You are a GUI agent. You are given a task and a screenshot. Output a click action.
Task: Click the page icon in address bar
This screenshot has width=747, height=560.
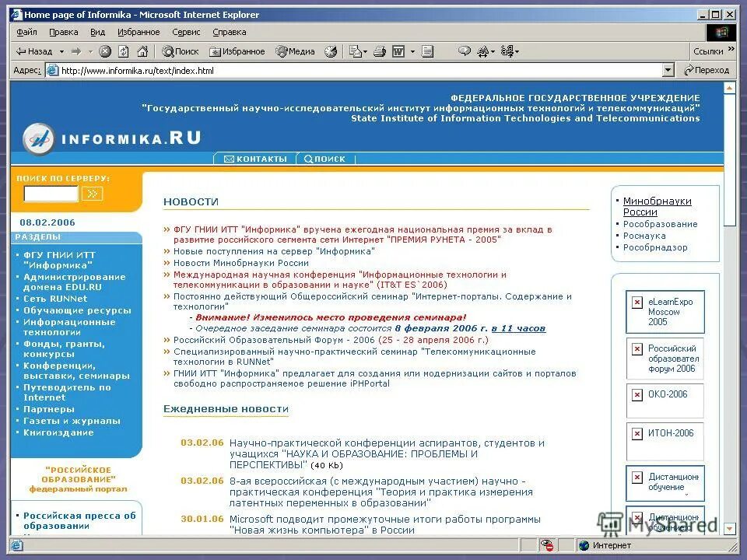[52, 71]
